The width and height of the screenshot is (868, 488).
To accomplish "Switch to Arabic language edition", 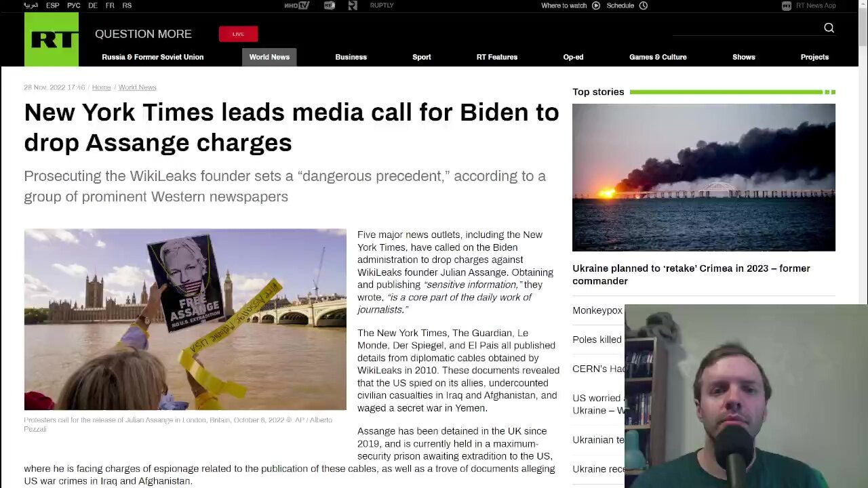I will (x=31, y=5).
